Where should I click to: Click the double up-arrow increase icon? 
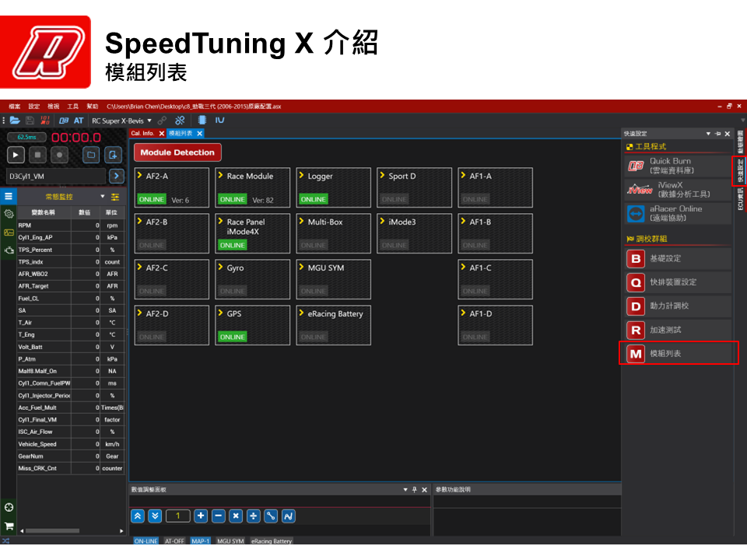point(138,516)
